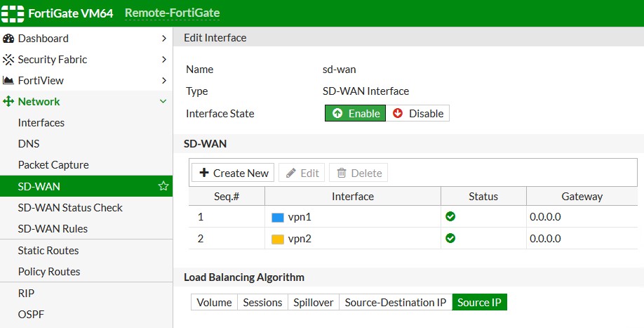The image size is (644, 328).
Task: Click the Security Fabric icon
Action: (8, 60)
